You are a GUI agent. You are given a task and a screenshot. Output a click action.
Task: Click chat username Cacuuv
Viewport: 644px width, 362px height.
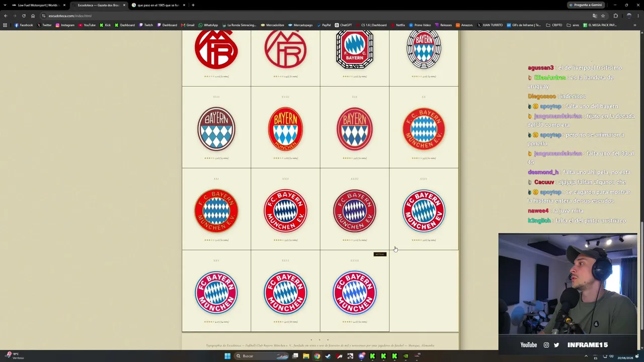(x=544, y=182)
